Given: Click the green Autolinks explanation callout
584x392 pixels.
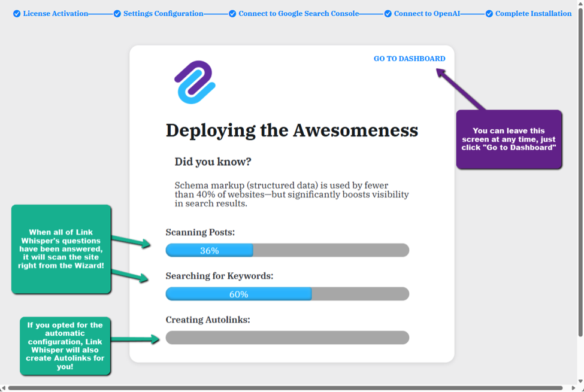Looking at the screenshot, I should (x=65, y=346).
